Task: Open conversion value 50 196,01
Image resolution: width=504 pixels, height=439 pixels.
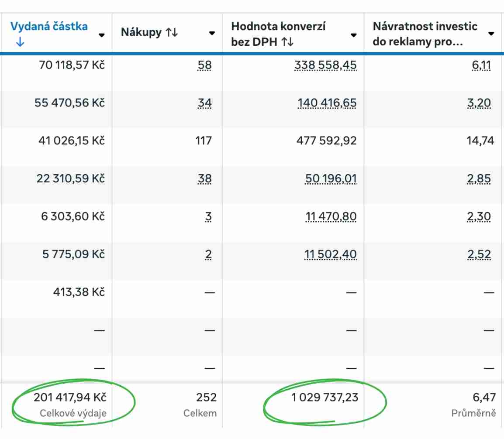Action: point(331,178)
